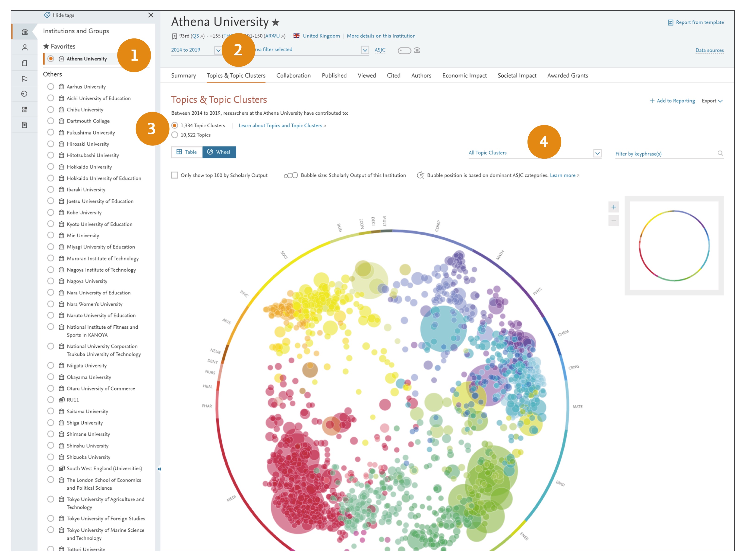Image resolution: width=745 pixels, height=560 pixels.
Task: Open the Research Areas grid icon in sidebar
Action: click(x=25, y=110)
